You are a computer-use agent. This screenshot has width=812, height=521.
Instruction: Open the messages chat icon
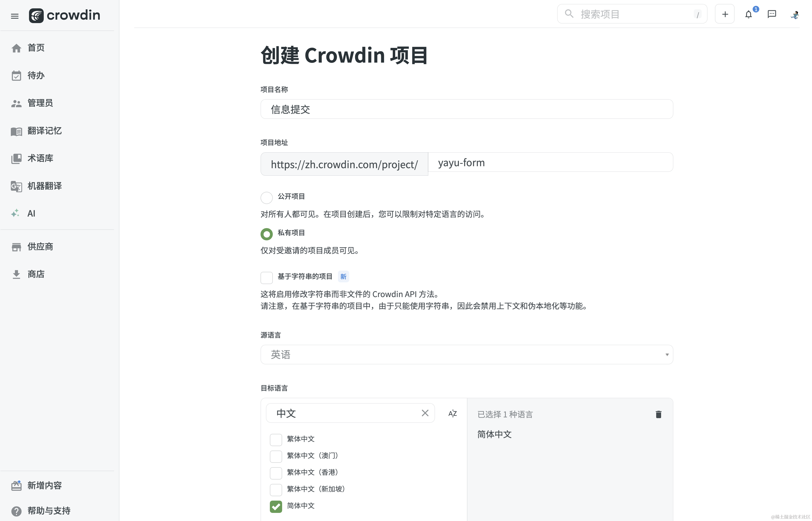coord(772,14)
